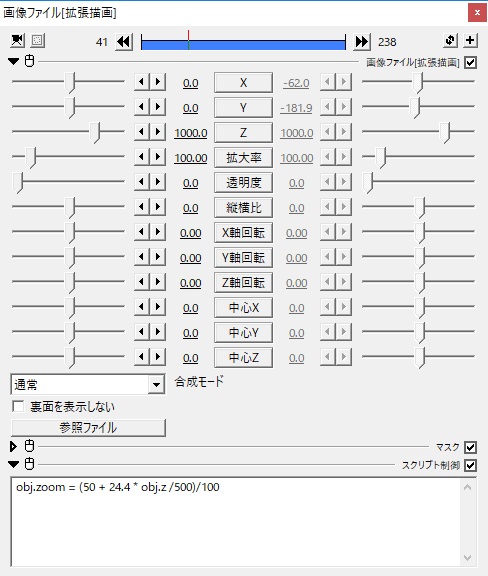Click the camera control icon in the top-left corner

coord(17,40)
